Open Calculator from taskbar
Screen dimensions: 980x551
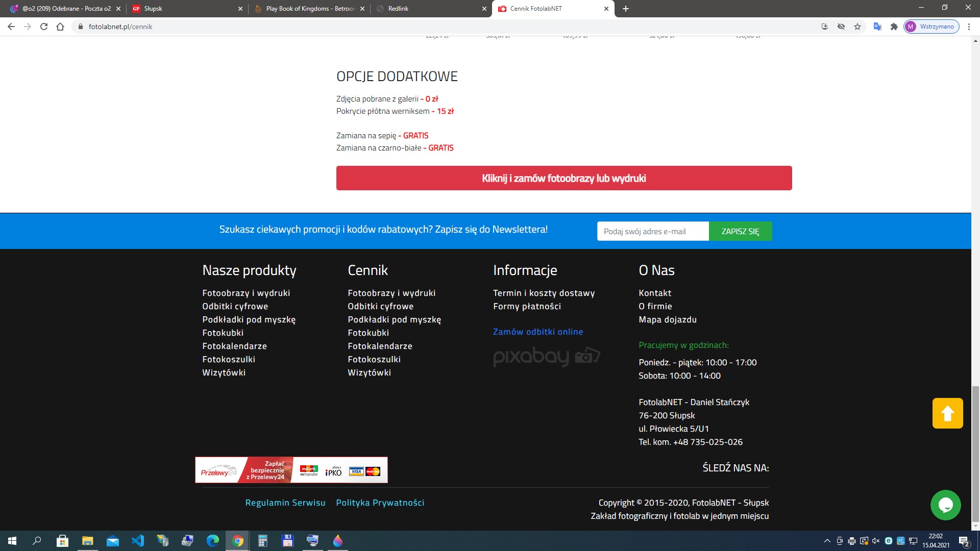(x=263, y=541)
